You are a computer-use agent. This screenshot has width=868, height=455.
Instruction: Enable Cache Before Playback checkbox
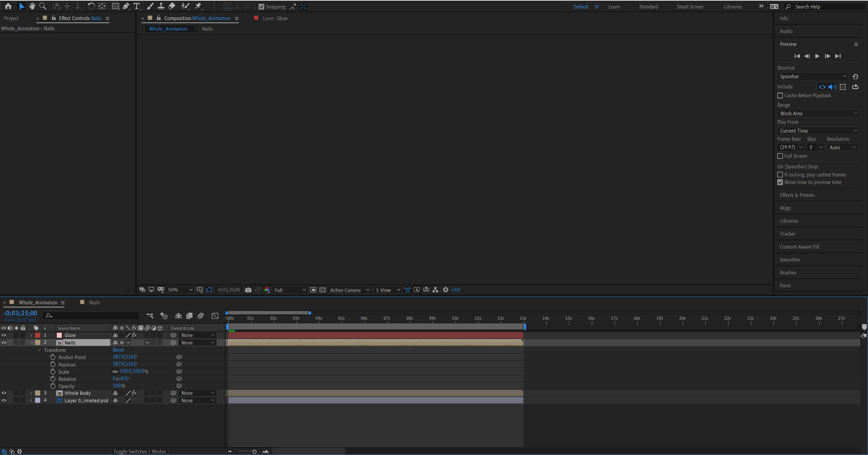tap(780, 96)
